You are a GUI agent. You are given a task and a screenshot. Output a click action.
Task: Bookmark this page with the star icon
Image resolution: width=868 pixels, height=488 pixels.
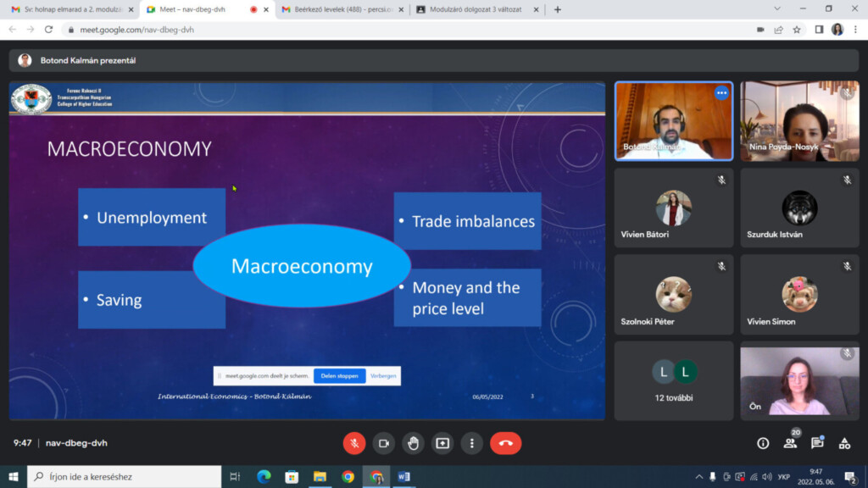(797, 29)
